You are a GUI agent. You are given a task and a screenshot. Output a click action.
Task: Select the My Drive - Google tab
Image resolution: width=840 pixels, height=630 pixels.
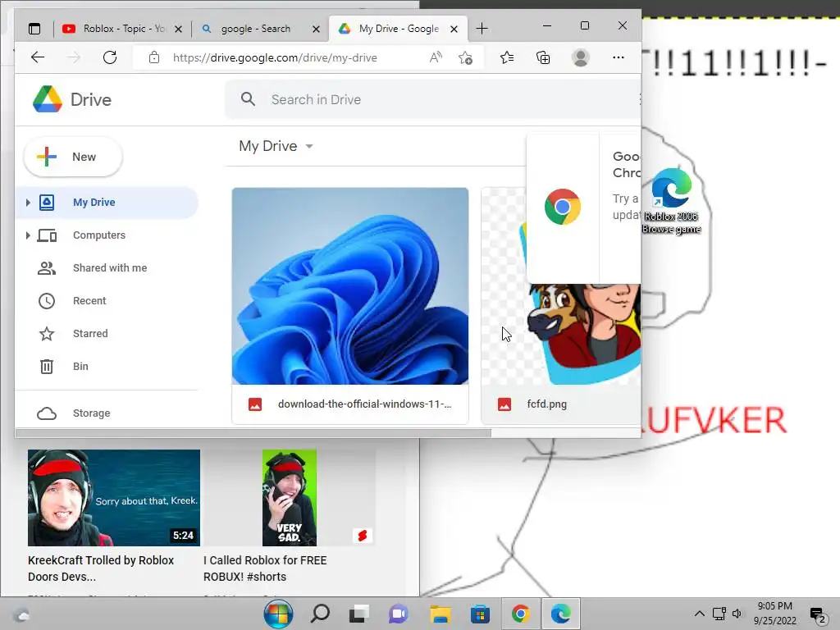[x=398, y=29]
